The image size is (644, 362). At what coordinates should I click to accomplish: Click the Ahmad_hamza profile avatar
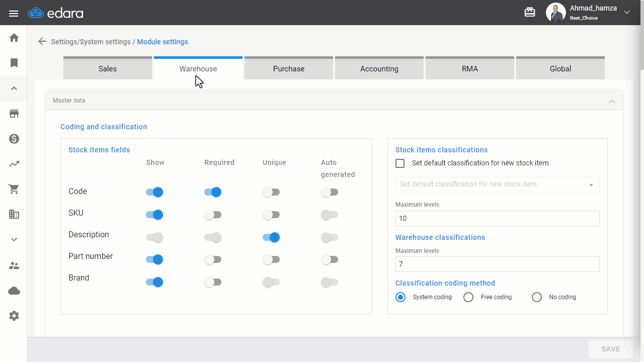[x=556, y=13]
